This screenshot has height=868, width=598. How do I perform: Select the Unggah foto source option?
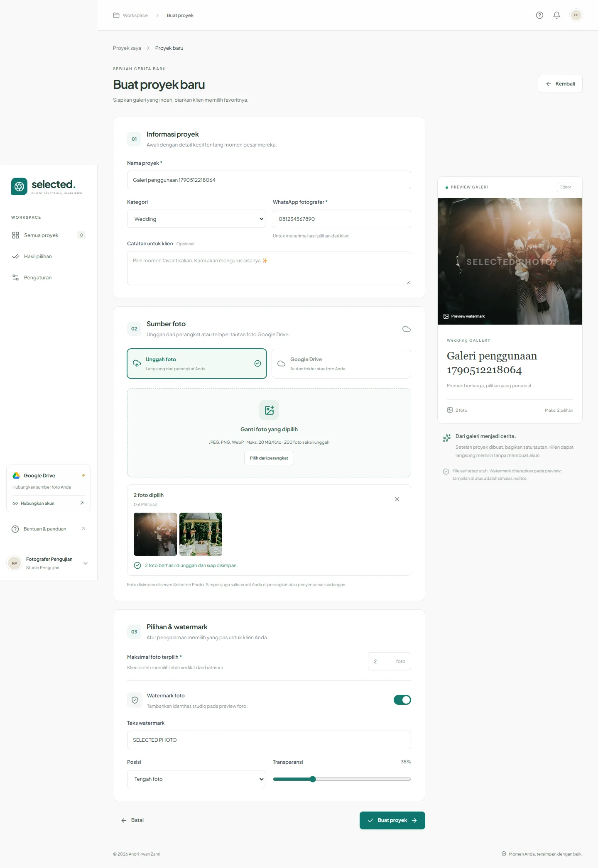tap(197, 364)
